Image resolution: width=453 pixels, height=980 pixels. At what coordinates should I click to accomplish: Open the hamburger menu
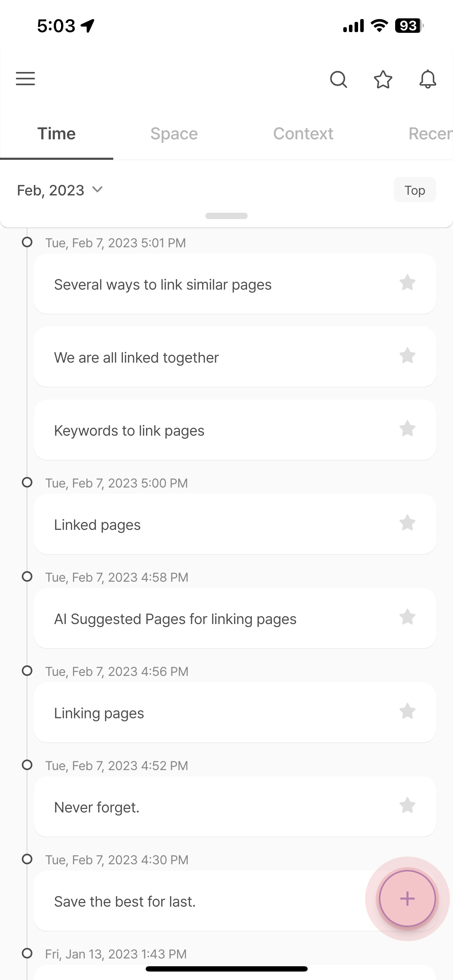pos(25,79)
